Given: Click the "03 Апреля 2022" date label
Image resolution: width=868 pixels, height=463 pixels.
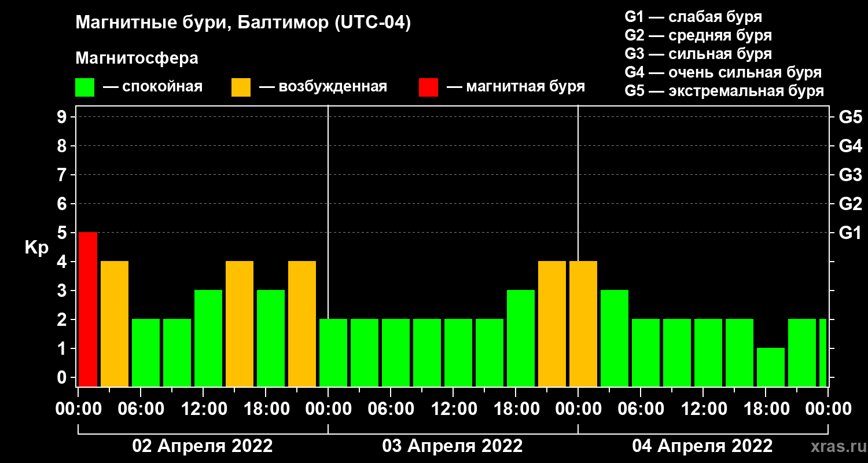Looking at the screenshot, I should tap(453, 446).
